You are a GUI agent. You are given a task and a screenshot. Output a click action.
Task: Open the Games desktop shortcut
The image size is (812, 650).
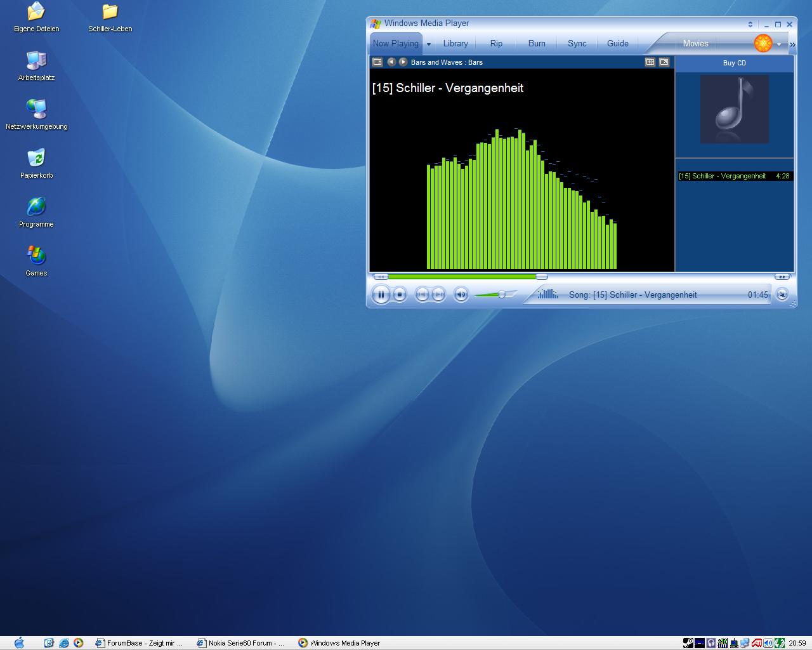coord(36,262)
